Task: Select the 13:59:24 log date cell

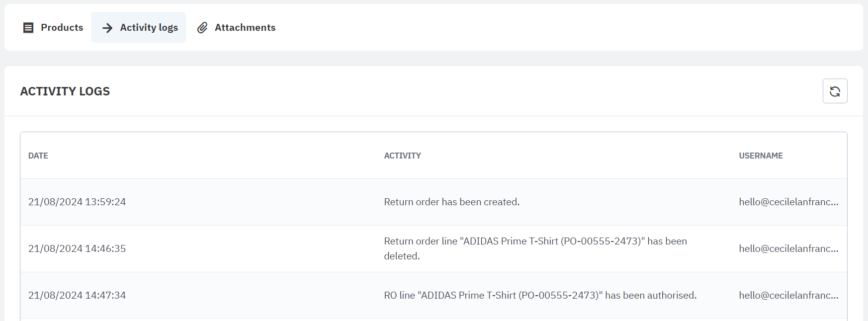Action: pos(77,202)
